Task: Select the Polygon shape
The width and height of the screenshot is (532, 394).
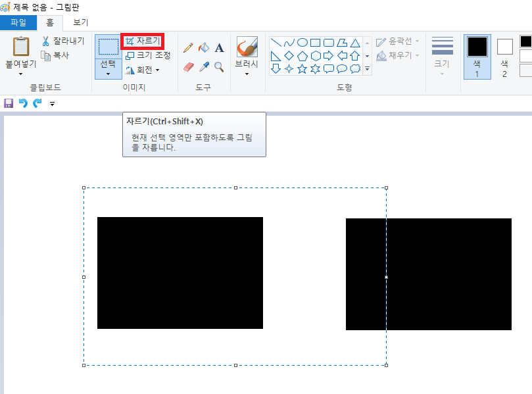Action: click(342, 43)
